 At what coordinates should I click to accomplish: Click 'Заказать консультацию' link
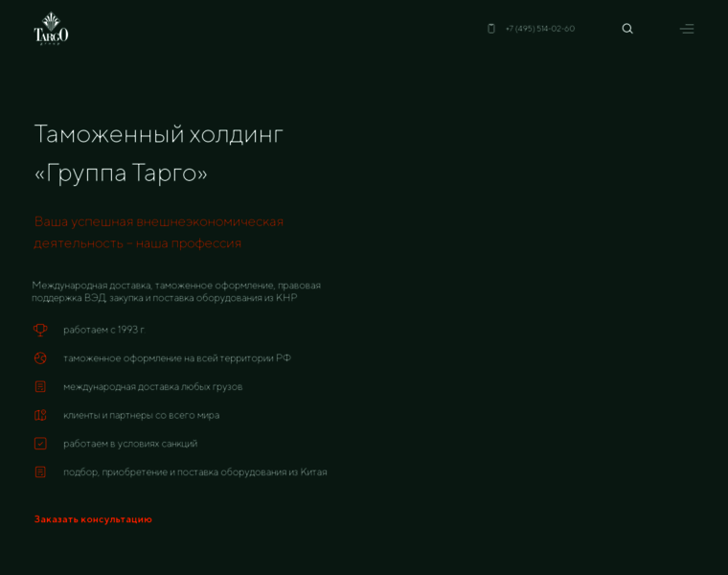(x=93, y=519)
